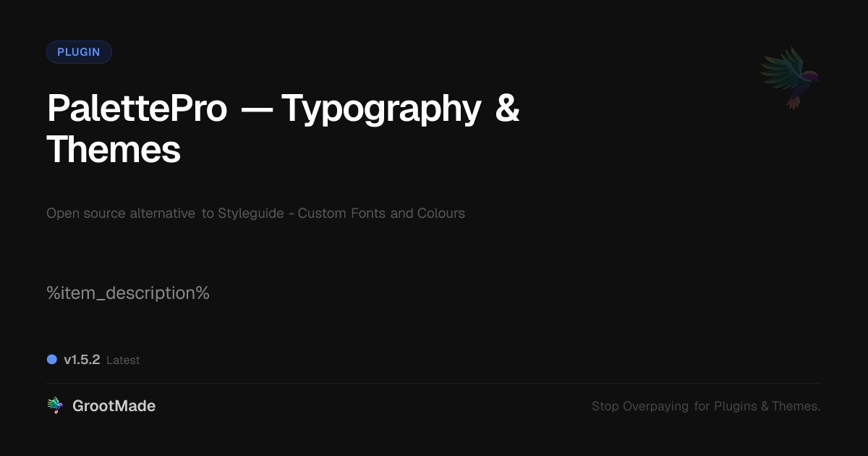Viewport: 868px width, 456px height.
Task: Click the v1.5.2 version number
Action: [82, 360]
